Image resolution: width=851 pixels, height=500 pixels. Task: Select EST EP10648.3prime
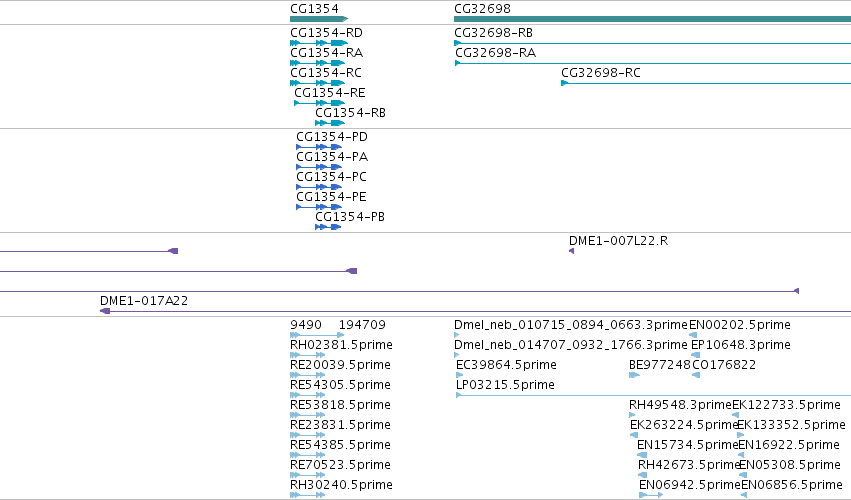741,345
